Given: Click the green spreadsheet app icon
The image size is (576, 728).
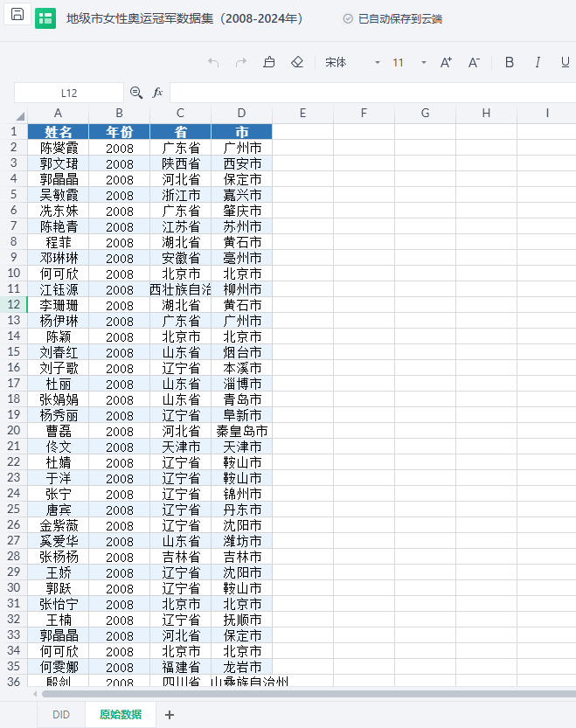Looking at the screenshot, I should point(45,18).
